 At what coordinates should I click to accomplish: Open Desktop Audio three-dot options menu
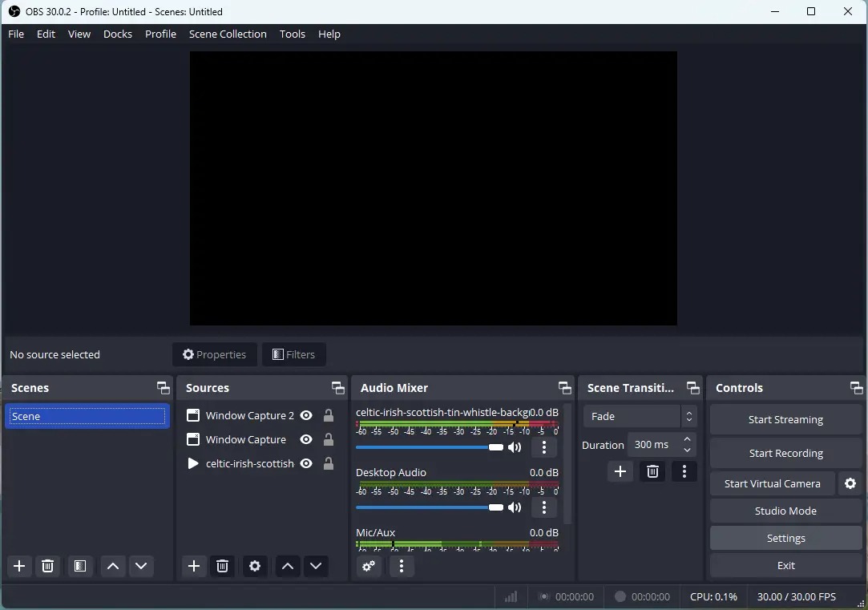point(544,507)
